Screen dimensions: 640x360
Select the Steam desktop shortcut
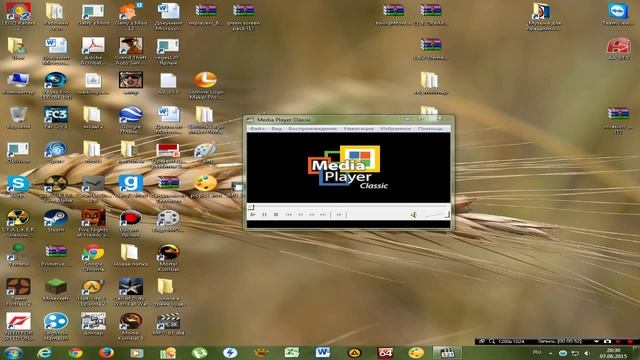tap(56, 221)
